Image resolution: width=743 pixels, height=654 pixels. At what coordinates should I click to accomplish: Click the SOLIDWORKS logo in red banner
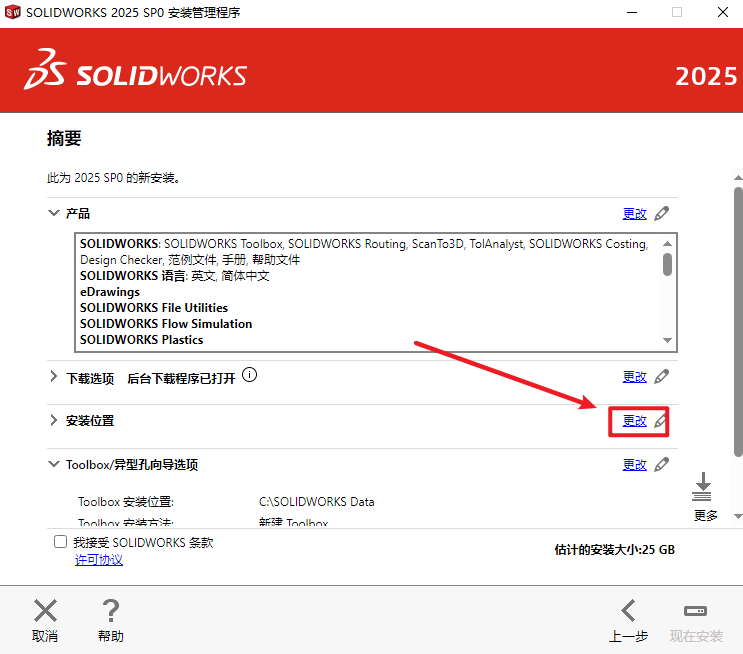point(136,70)
